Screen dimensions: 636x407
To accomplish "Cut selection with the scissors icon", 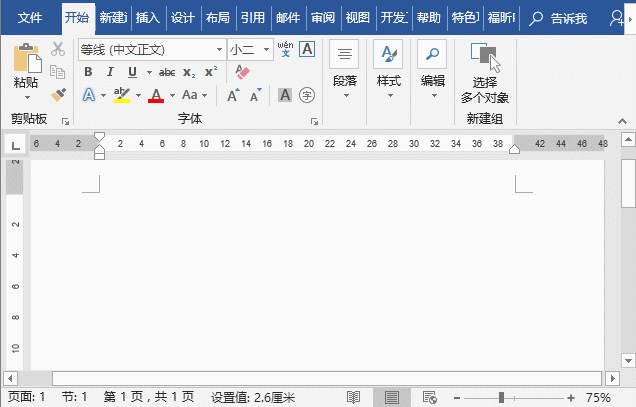I will click(58, 49).
